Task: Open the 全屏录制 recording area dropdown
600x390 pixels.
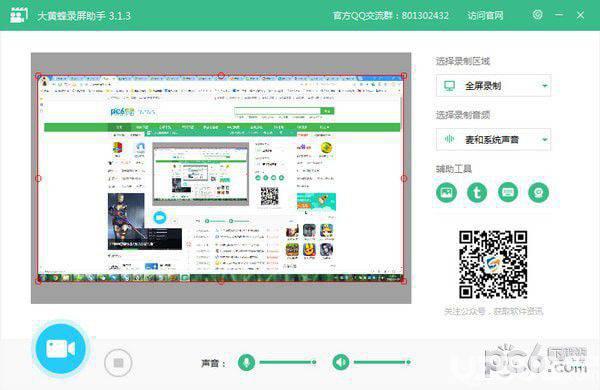Action: [x=493, y=86]
